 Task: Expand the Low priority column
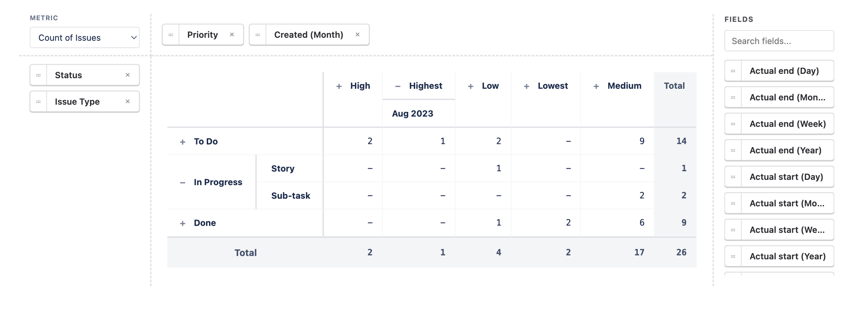pyautogui.click(x=471, y=86)
